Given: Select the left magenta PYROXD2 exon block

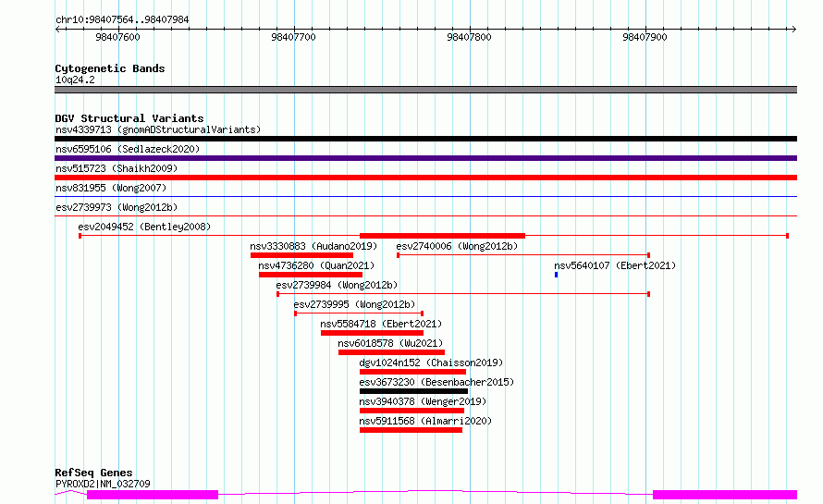Looking at the screenshot, I should [153, 495].
